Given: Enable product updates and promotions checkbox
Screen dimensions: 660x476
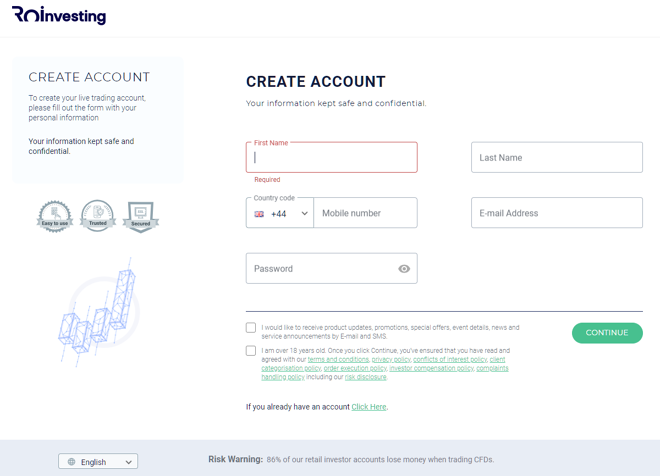Looking at the screenshot, I should (x=251, y=327).
